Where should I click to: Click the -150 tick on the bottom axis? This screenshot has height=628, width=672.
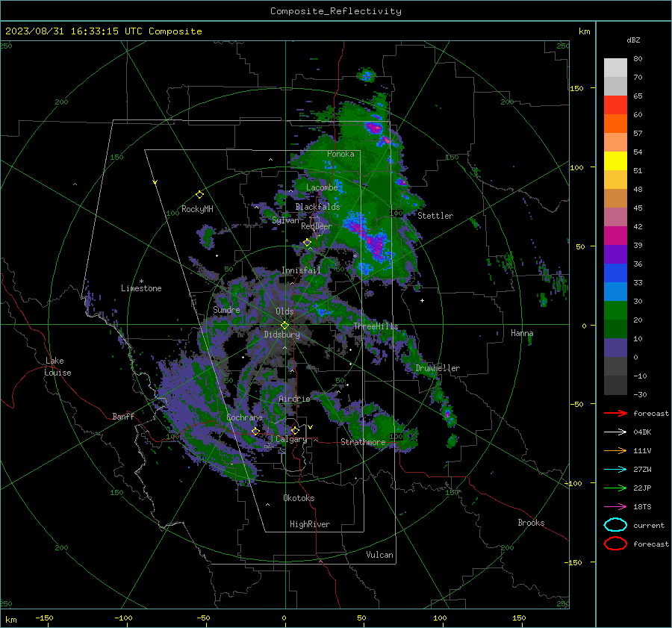coord(44,618)
